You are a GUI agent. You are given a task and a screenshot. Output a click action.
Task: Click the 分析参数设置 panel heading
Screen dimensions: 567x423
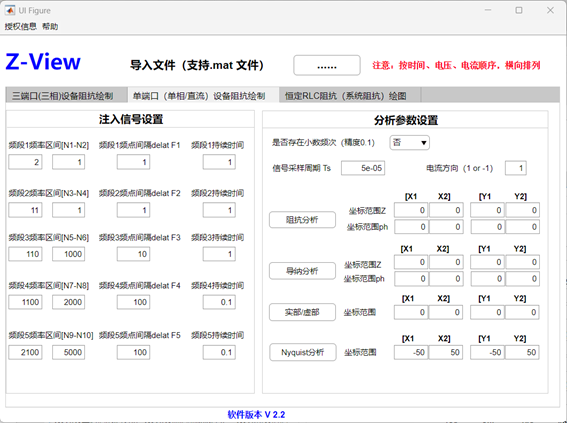coord(406,120)
